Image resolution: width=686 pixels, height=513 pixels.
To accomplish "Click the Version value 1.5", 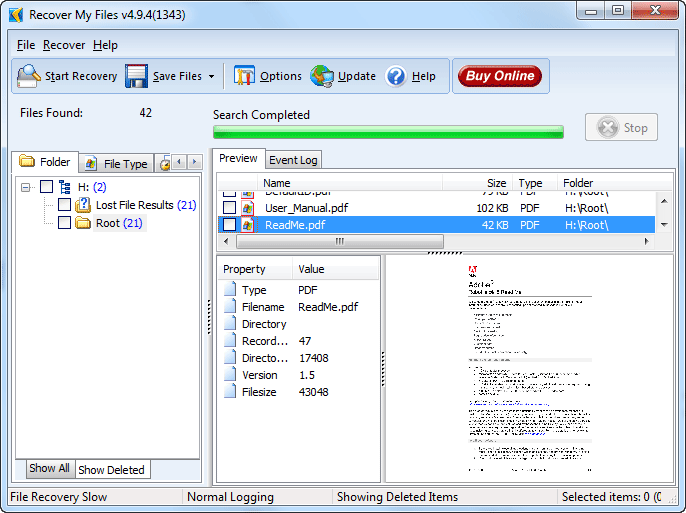I will coord(307,375).
